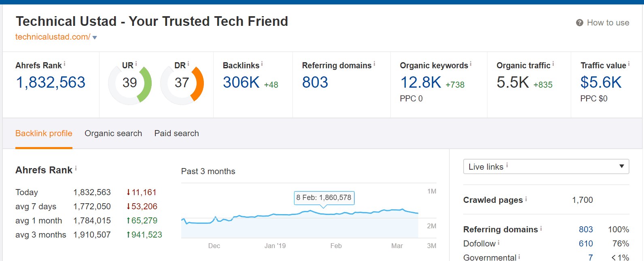Click the PPC $0 text
The width and height of the screenshot is (644, 261).
[594, 99]
